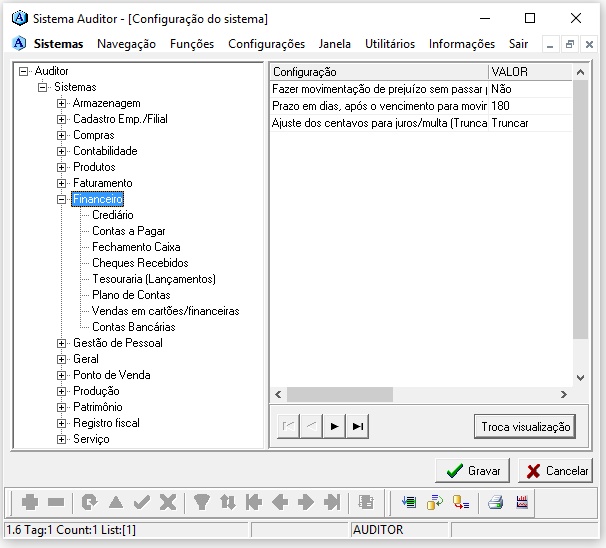Expand the Armazenagem tree node
This screenshot has width=606, height=548.
(61, 104)
